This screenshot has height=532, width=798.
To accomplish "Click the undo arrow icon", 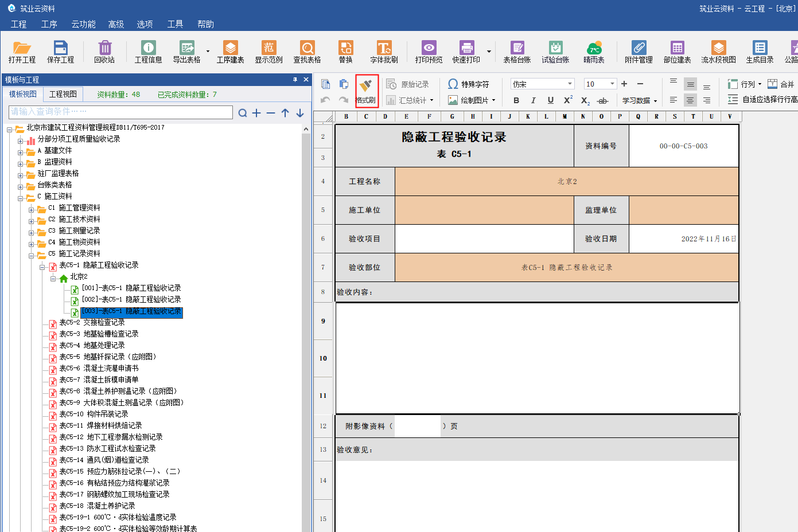I will (325, 100).
